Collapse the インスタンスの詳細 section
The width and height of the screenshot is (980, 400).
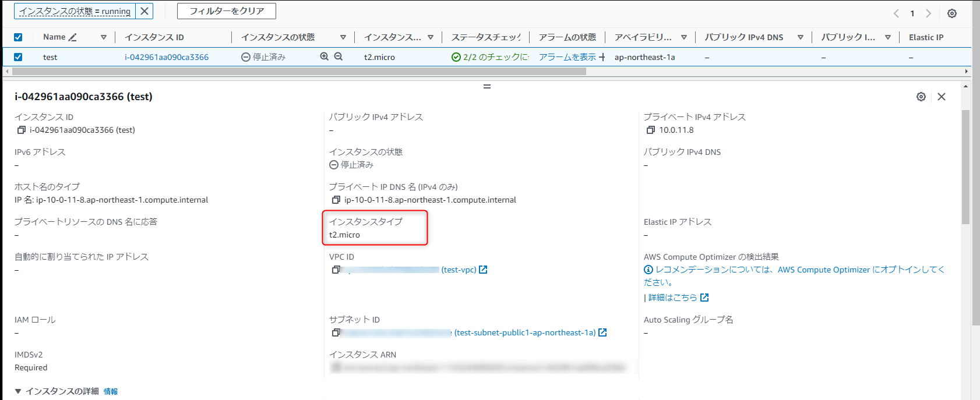(18, 391)
